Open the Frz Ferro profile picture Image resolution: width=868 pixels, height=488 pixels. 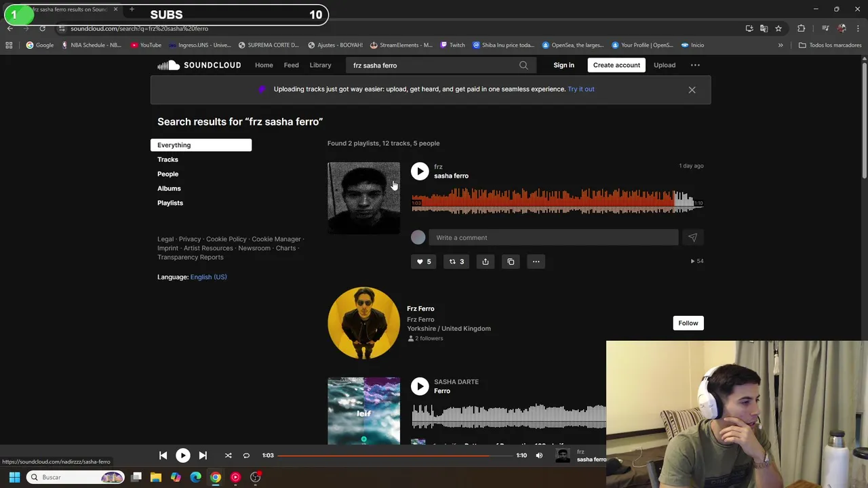[363, 323]
